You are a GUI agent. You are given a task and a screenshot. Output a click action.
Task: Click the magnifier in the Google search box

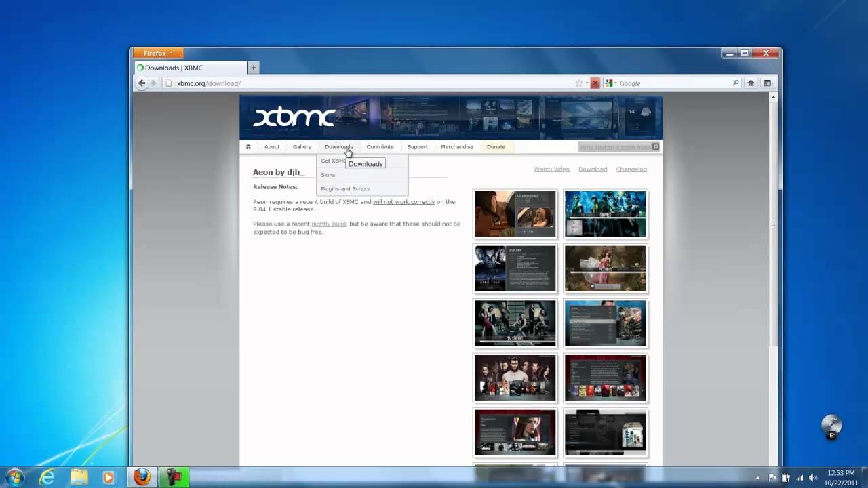pyautogui.click(x=735, y=83)
